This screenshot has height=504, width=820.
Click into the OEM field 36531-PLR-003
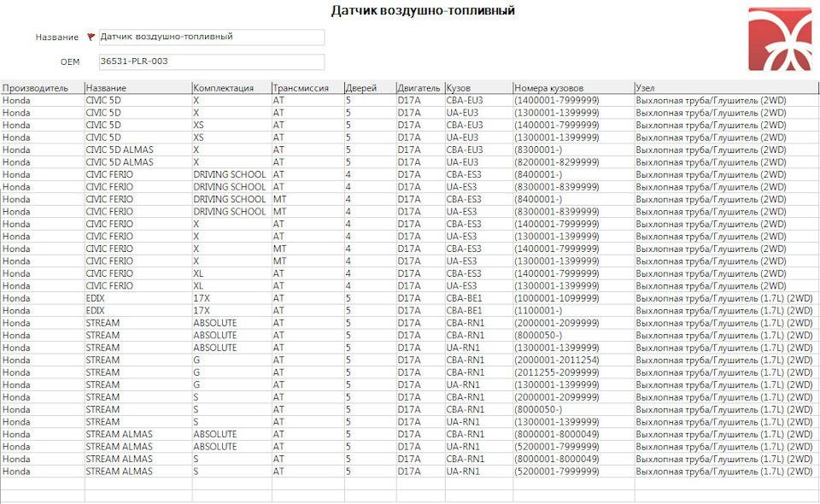212,62
